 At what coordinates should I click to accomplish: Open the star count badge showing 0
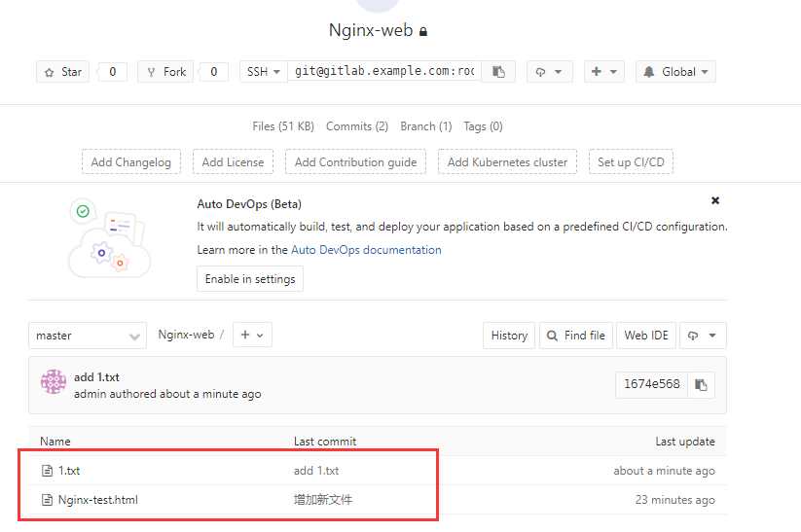112,72
